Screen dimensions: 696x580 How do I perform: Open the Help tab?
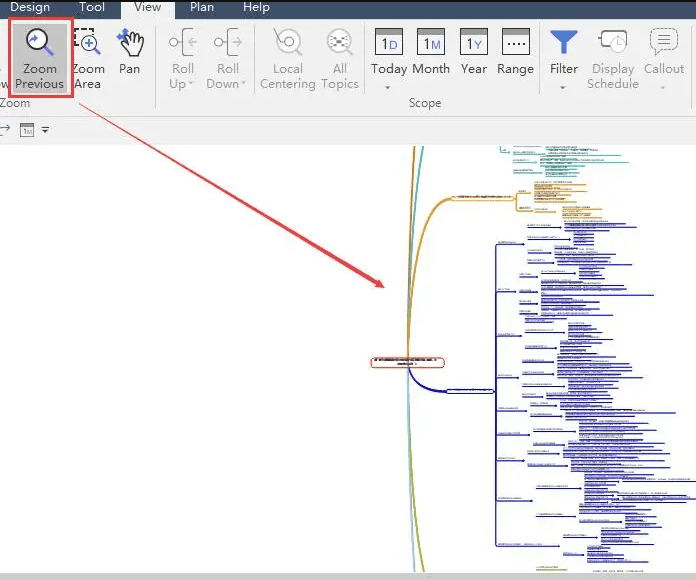pos(256,7)
